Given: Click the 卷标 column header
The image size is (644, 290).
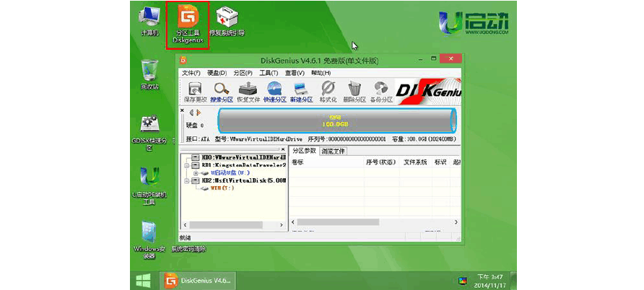Looking at the screenshot, I should coord(327,162).
